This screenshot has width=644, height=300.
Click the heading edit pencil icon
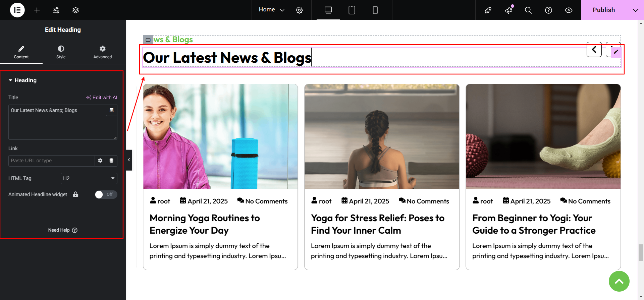pos(616,52)
